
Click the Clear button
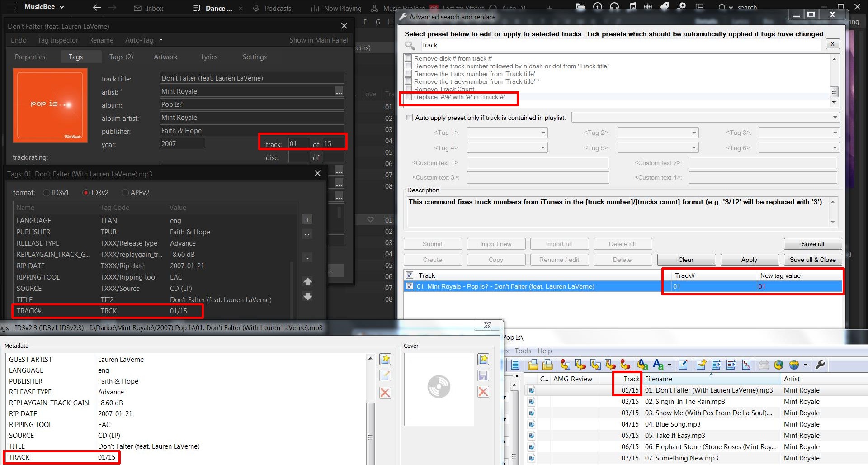click(686, 260)
